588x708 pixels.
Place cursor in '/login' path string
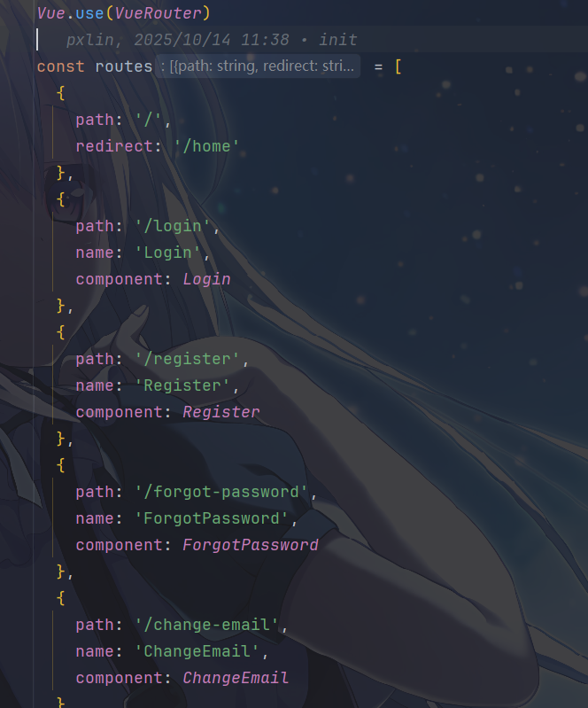click(x=173, y=226)
